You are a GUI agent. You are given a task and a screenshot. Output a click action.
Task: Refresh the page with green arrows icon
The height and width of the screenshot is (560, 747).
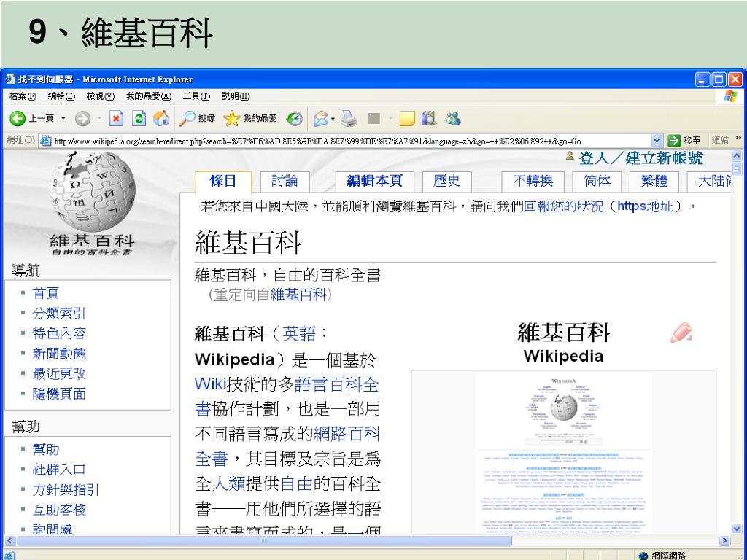pos(139,119)
